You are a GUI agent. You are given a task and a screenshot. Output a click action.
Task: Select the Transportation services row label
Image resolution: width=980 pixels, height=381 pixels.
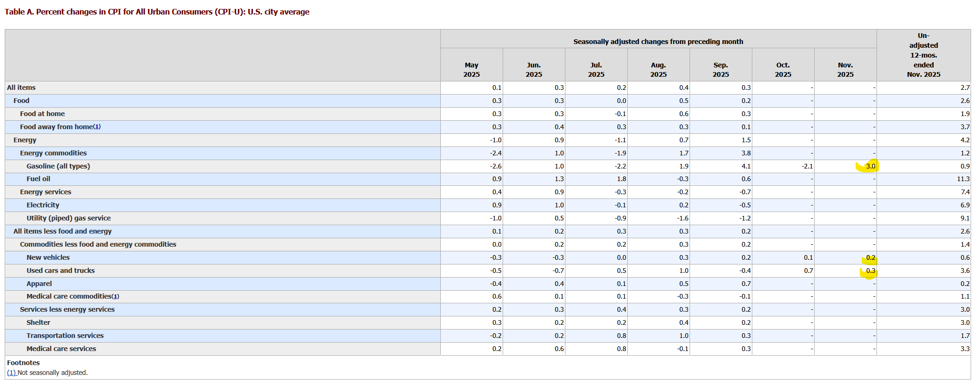65,336
